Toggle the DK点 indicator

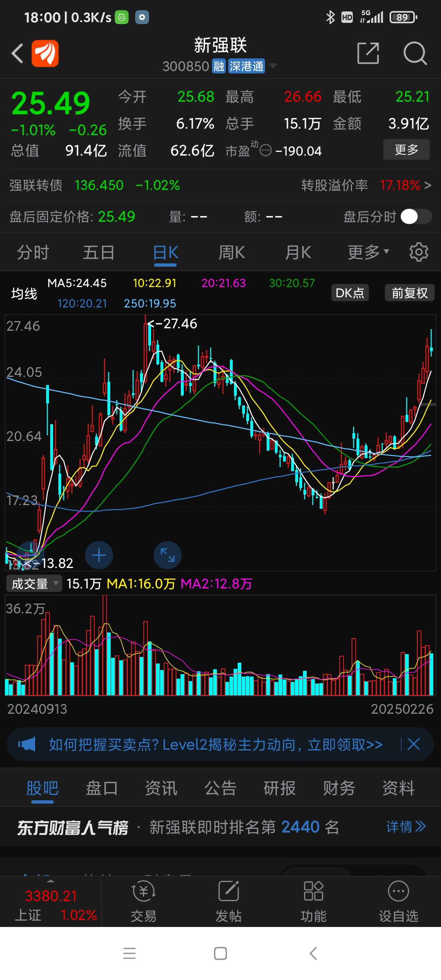pos(350,293)
